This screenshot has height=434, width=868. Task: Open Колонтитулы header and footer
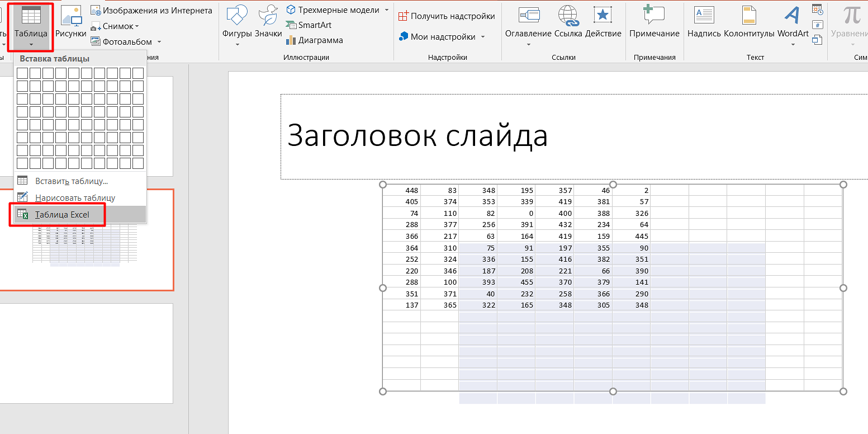[750, 22]
